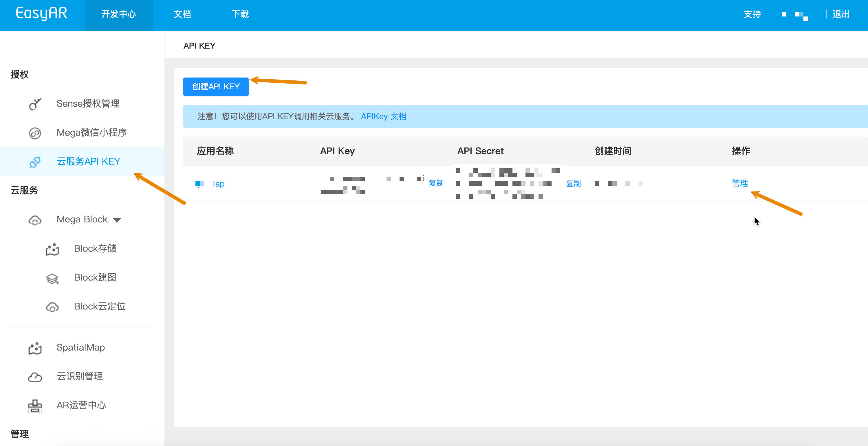Open the 开发中心 tab

click(x=119, y=14)
